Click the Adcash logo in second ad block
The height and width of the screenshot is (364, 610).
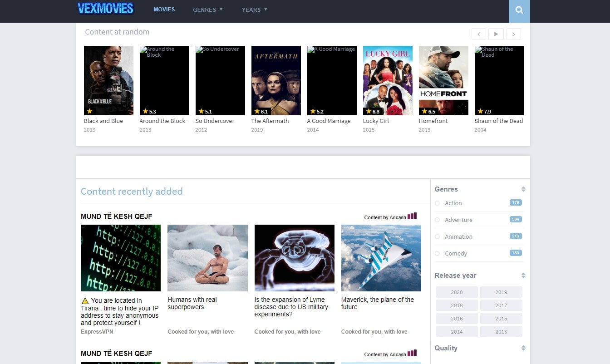coord(412,353)
